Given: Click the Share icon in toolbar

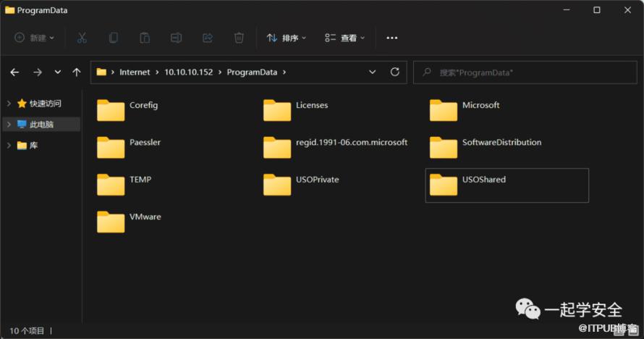Looking at the screenshot, I should point(208,38).
